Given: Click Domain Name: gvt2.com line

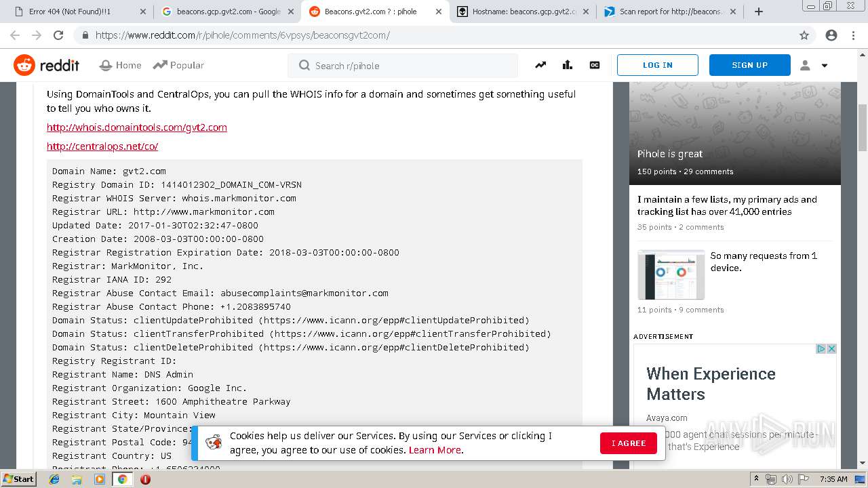Looking at the screenshot, I should click(x=108, y=171).
